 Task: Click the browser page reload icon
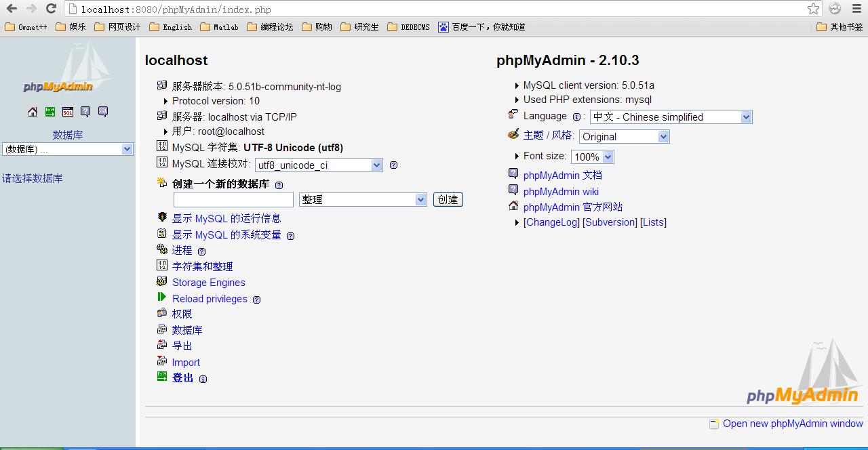click(x=51, y=9)
